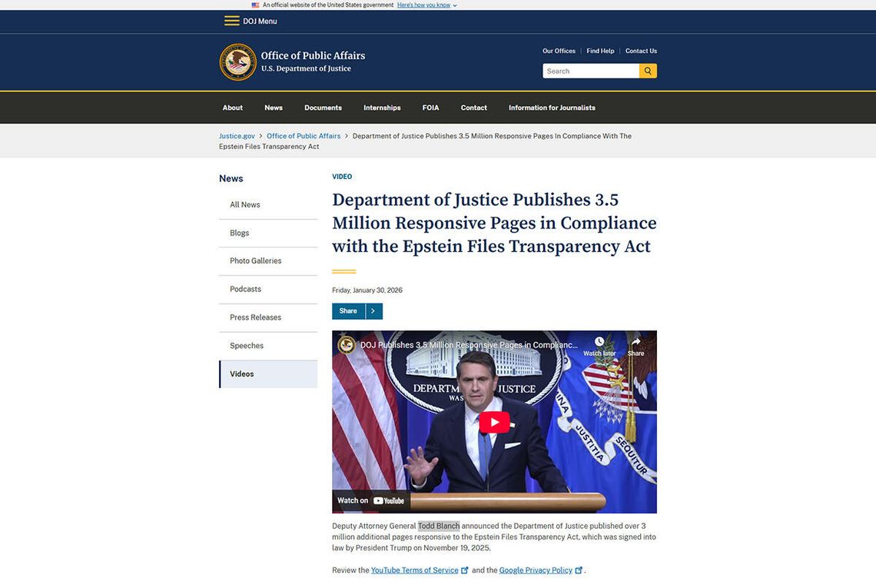Image resolution: width=876 pixels, height=588 pixels.
Task: Open the News navigation menu item
Action: pyautogui.click(x=274, y=108)
